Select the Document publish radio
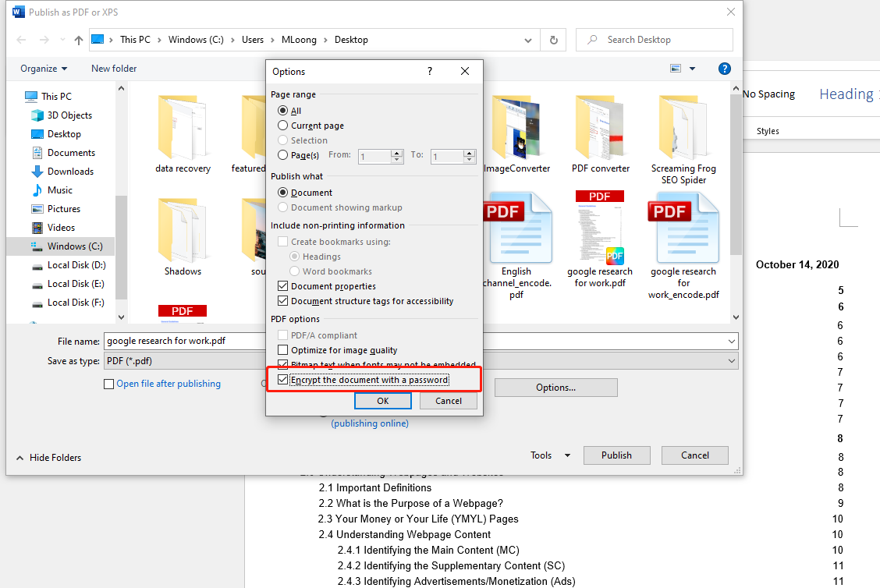 [x=283, y=193]
